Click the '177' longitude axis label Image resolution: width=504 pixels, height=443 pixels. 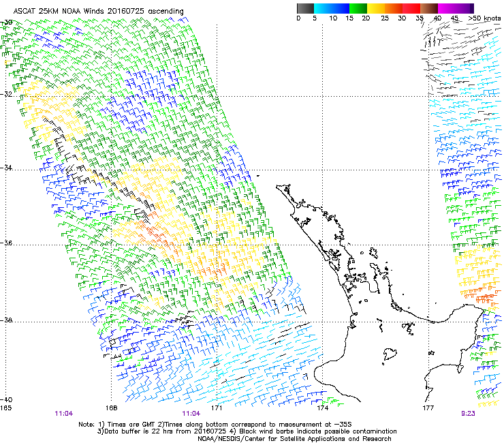pyautogui.click(x=428, y=408)
